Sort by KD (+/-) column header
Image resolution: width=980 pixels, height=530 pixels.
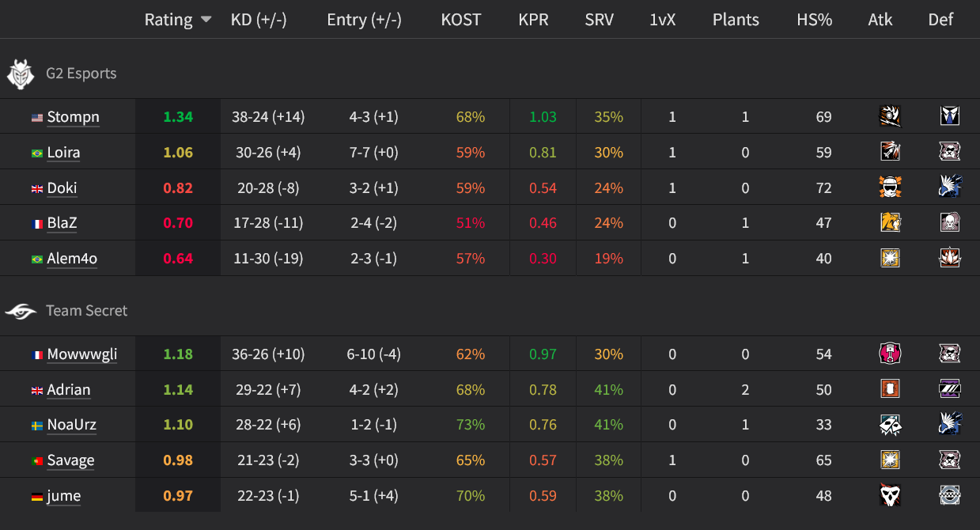(x=259, y=20)
